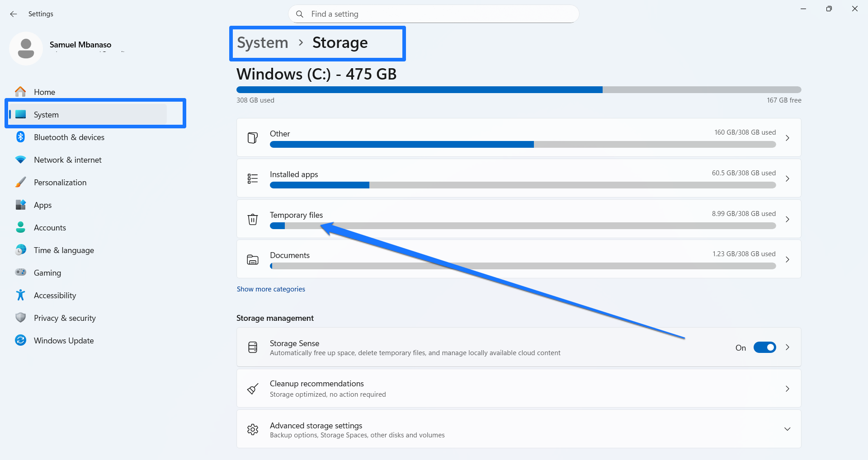Viewport: 868px width, 460px height.
Task: Click the Personalization paintbrush icon
Action: pos(20,182)
